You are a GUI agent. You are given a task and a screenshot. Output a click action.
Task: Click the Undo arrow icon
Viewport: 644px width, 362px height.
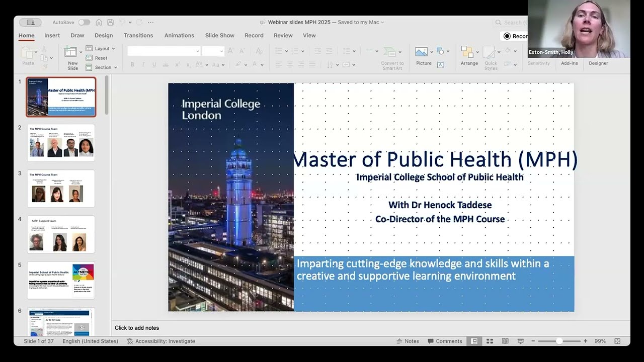tap(122, 22)
